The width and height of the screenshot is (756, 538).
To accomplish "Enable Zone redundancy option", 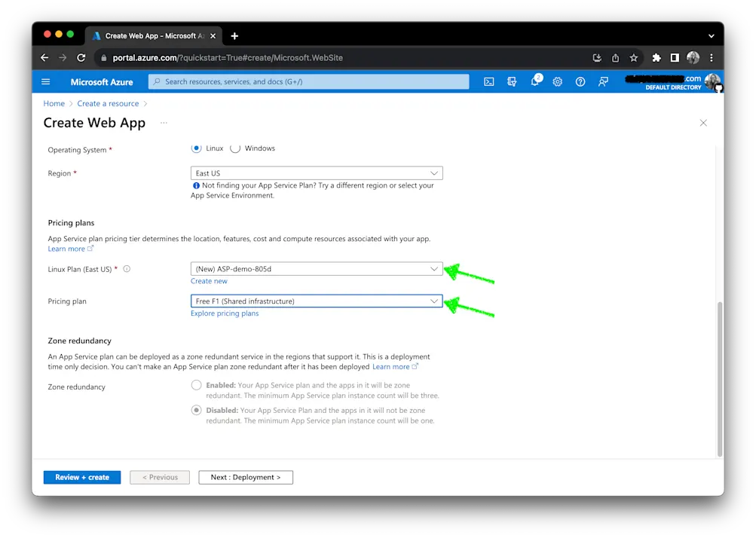I will point(196,385).
